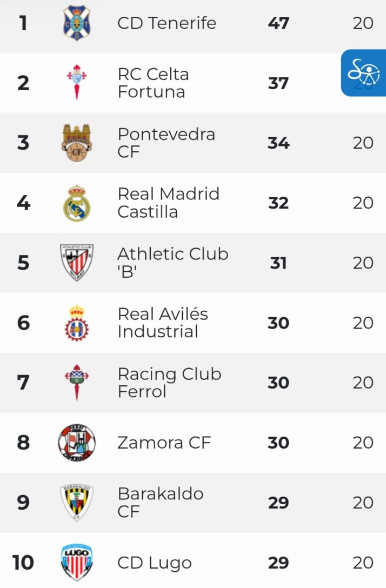
Task: Click Barakaldo CF's 29 points value
Action: click(x=278, y=503)
